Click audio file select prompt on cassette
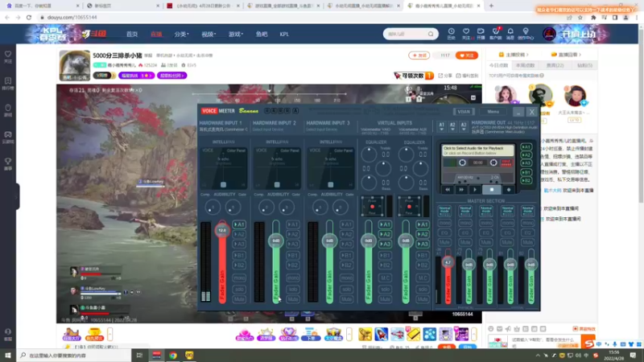 [x=477, y=150]
